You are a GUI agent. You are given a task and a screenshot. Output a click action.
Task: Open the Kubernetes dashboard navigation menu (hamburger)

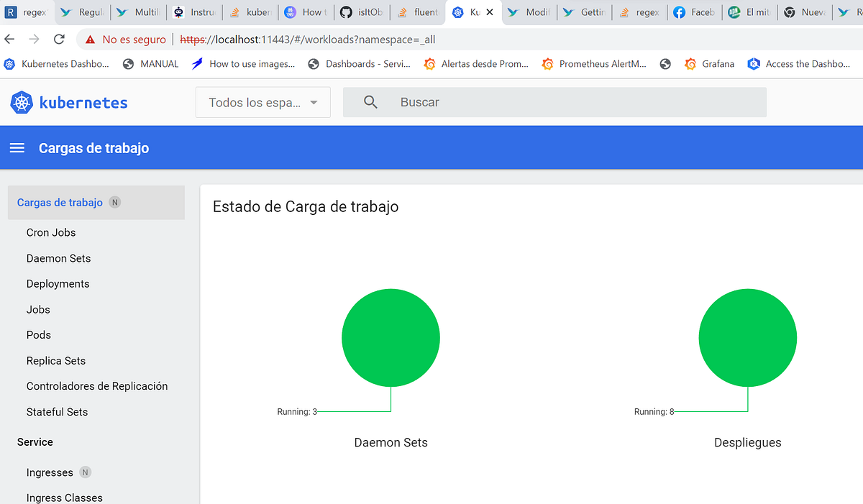(17, 147)
